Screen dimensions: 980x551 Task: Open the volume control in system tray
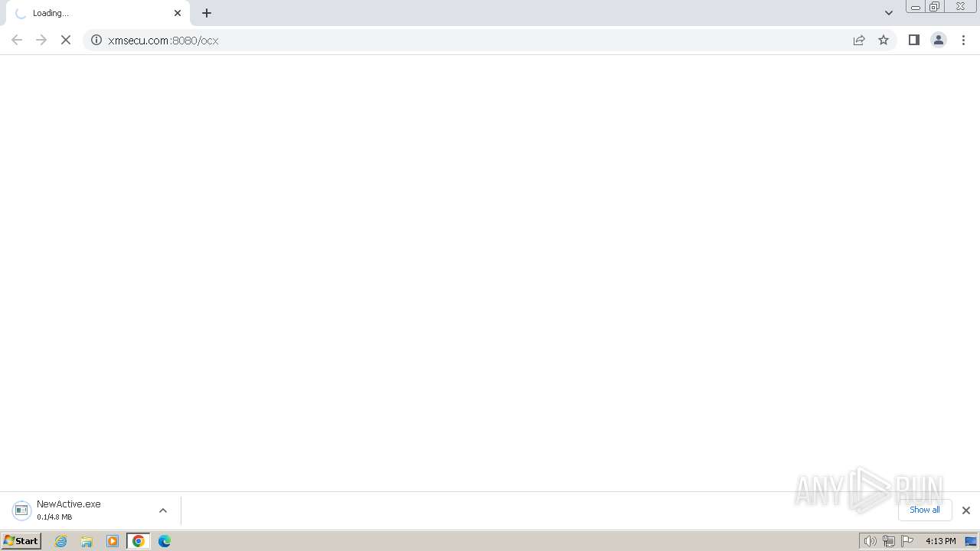pos(871,541)
